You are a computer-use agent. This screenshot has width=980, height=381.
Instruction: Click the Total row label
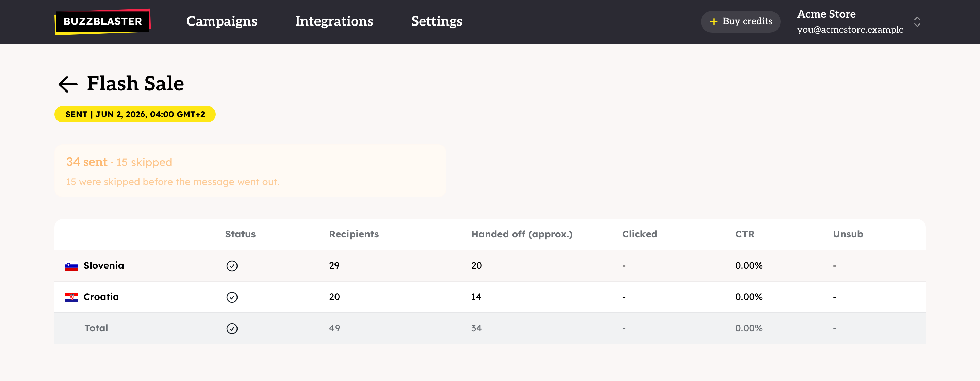[x=96, y=328]
